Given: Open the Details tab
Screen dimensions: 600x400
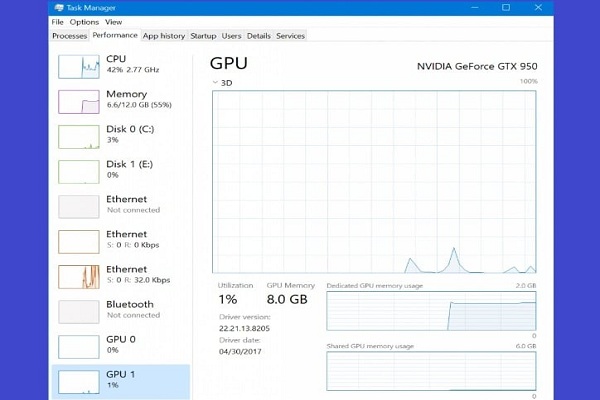Looking at the screenshot, I should (x=259, y=36).
